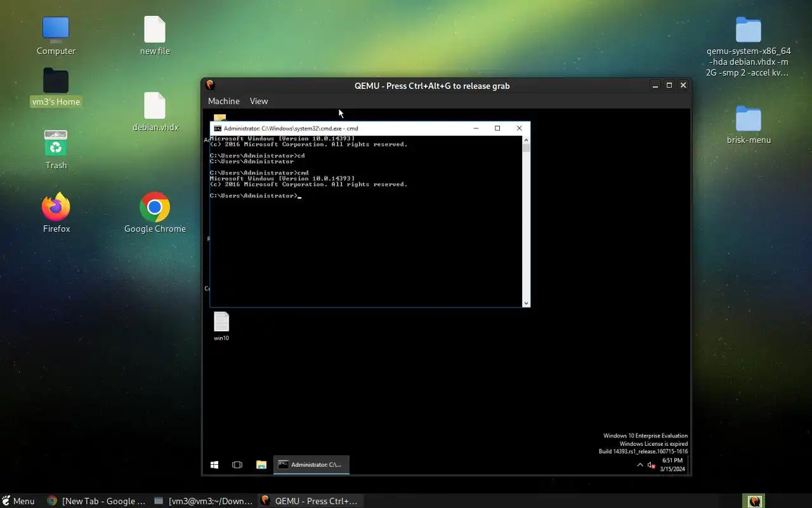The height and width of the screenshot is (508, 812).
Task: Click the cmd vertical scrollbar thumb
Action: point(526,148)
